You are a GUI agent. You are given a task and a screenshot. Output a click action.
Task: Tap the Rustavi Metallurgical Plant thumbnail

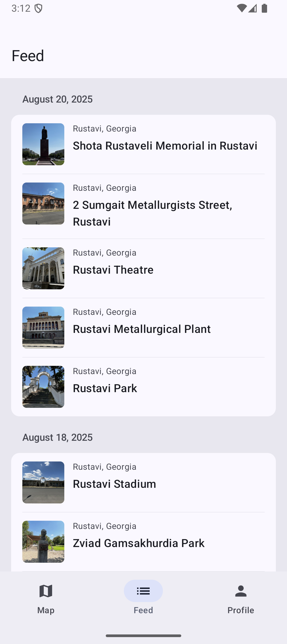pyautogui.click(x=43, y=328)
